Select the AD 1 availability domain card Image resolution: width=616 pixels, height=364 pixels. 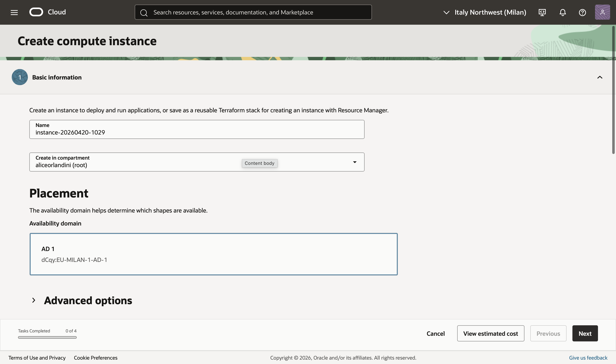click(214, 254)
